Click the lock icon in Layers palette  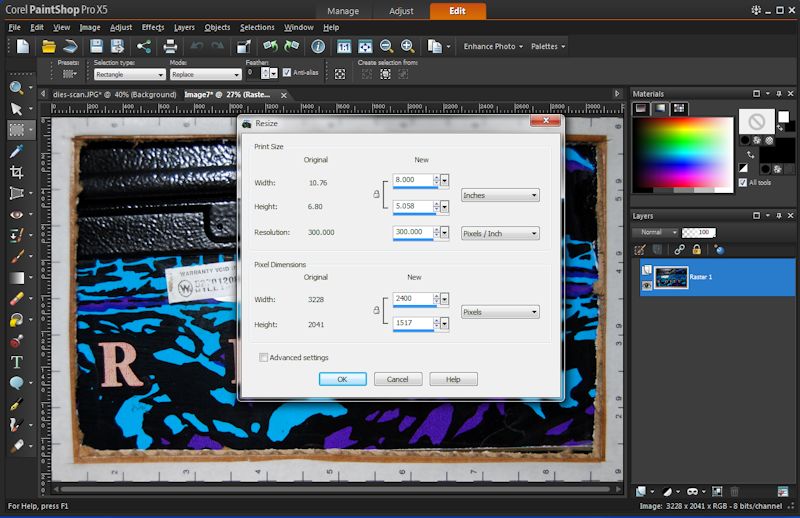pos(696,249)
